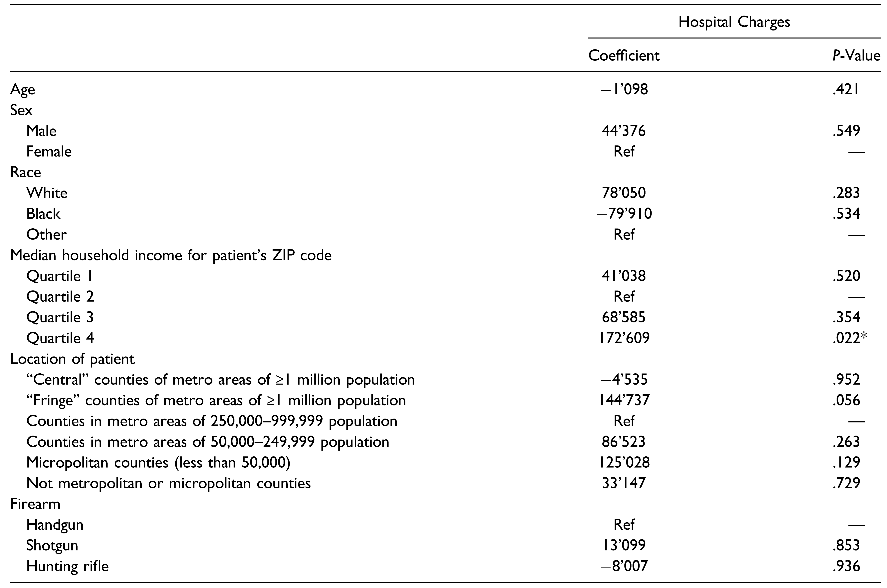Click the Median household income heading
This screenshot has width=887, height=588.
coord(171,255)
